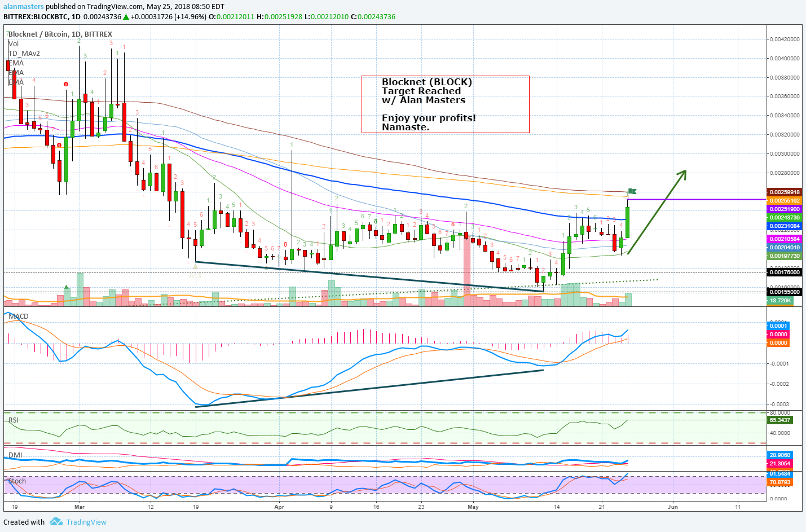
Task: Click the 23 date label on the time axis
Action: point(421,507)
